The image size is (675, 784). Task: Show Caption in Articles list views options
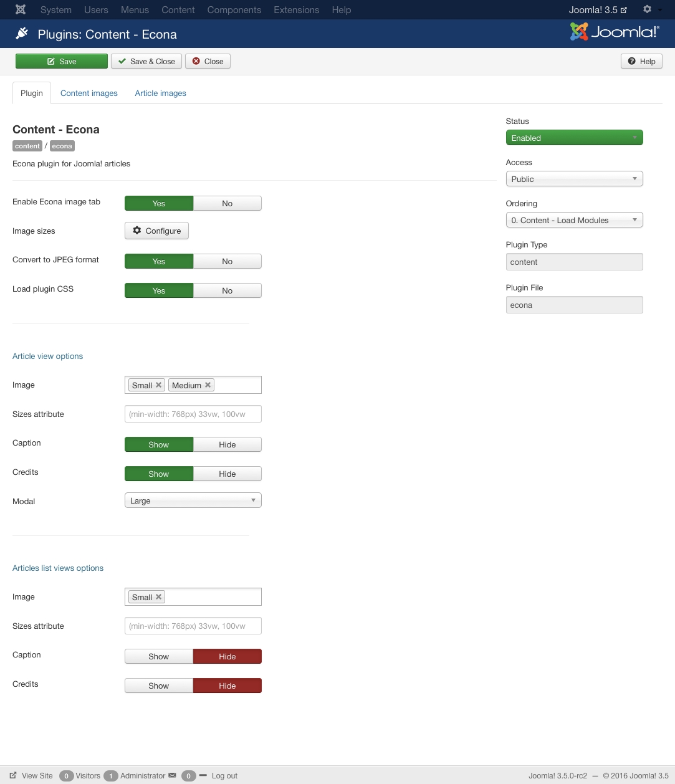coord(159,657)
